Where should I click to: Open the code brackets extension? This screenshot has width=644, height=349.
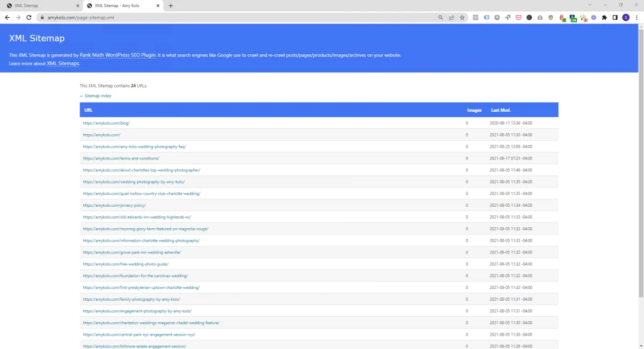pyautogui.click(x=475, y=17)
